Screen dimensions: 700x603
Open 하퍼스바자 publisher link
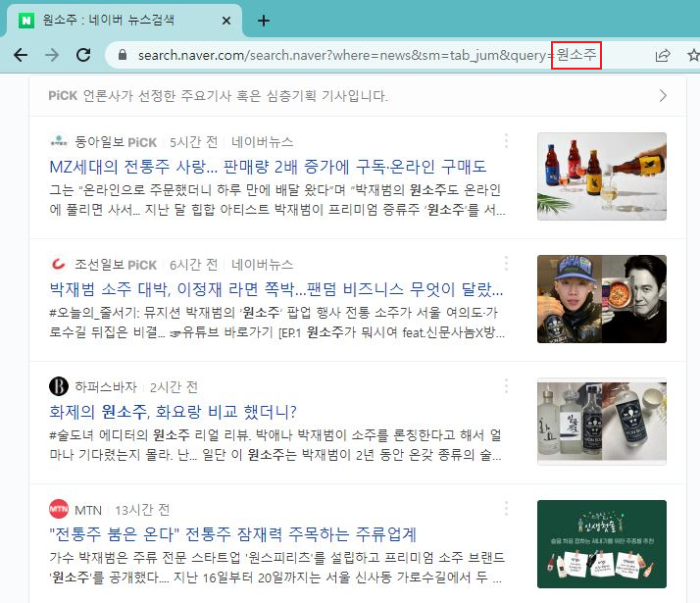[x=106, y=387]
